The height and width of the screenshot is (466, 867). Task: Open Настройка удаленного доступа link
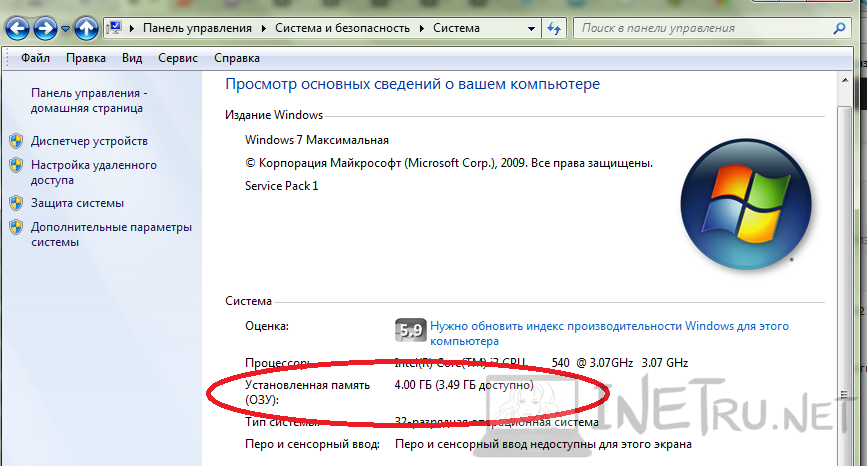(x=93, y=172)
